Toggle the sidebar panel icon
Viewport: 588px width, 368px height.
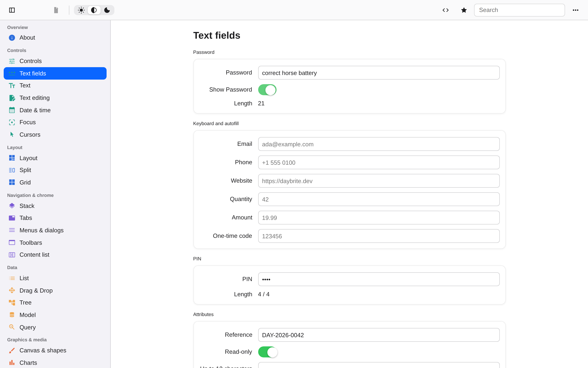[x=12, y=10]
